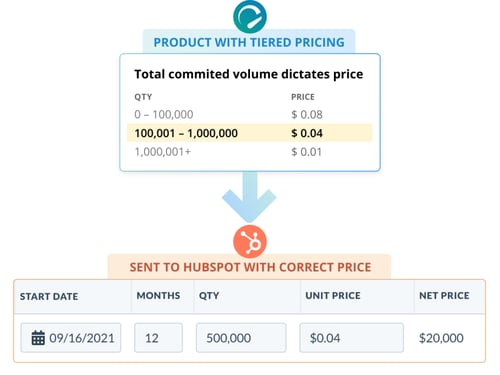Click the Qty field showing 500,000
Viewport: 500px width, 375px height.
[x=241, y=338]
